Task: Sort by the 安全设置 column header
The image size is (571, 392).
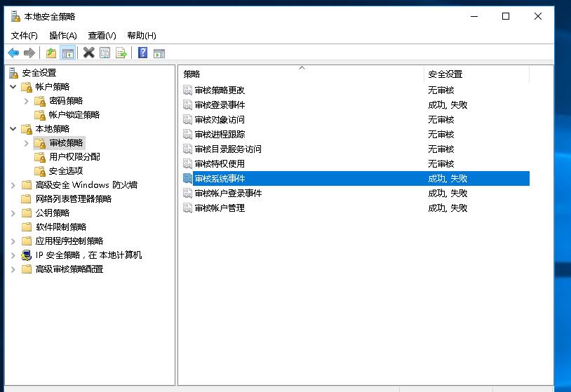Action: (x=476, y=74)
